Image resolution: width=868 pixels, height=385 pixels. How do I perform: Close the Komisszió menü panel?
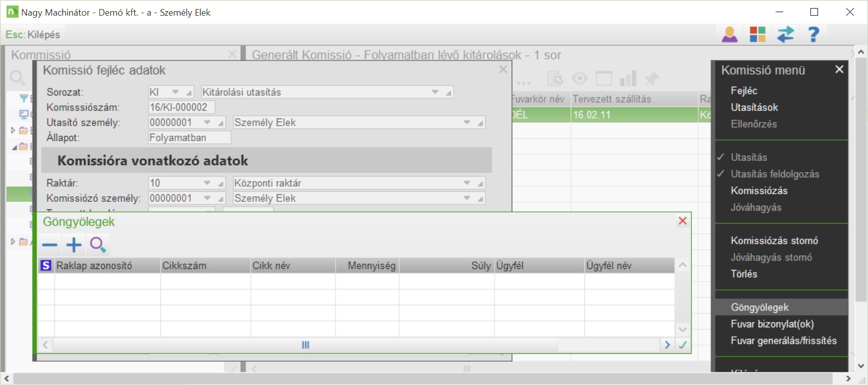point(839,69)
